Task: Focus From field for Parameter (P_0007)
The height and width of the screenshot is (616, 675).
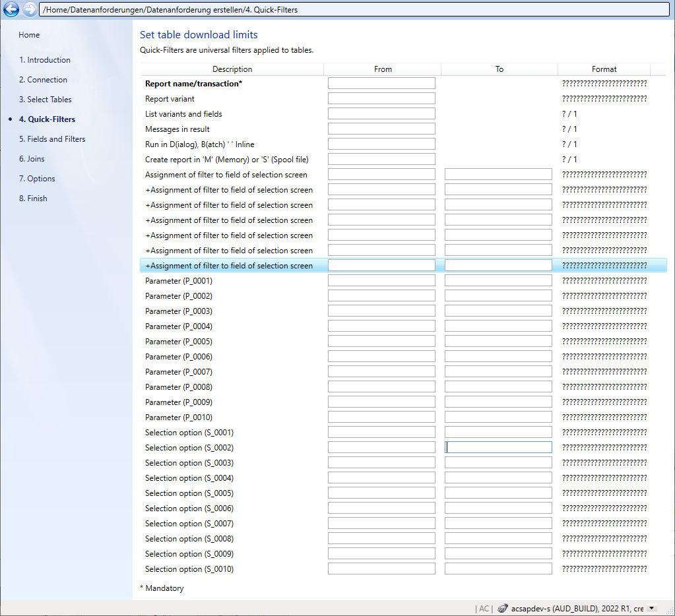Action: tap(381, 372)
